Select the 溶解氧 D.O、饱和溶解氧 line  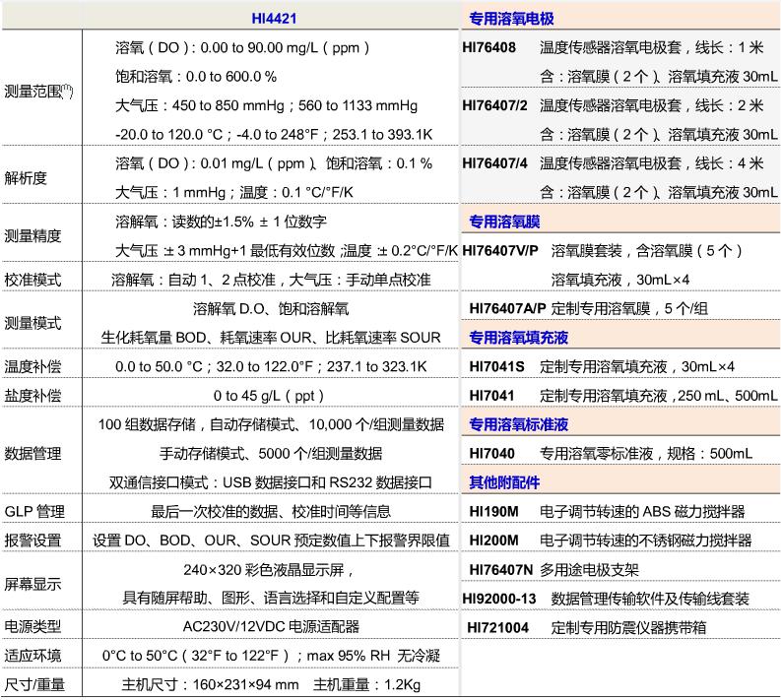pos(271,309)
